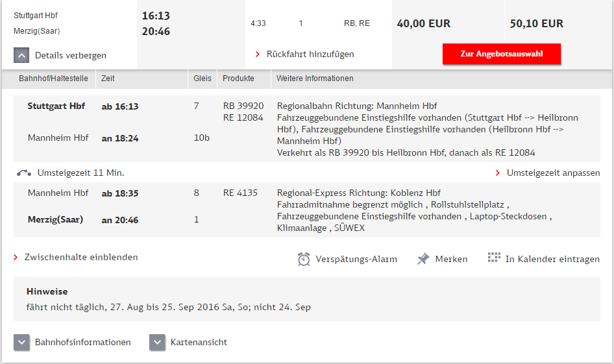The image size is (614, 364).
Task: Click train number RE 4135
Action: point(240,193)
